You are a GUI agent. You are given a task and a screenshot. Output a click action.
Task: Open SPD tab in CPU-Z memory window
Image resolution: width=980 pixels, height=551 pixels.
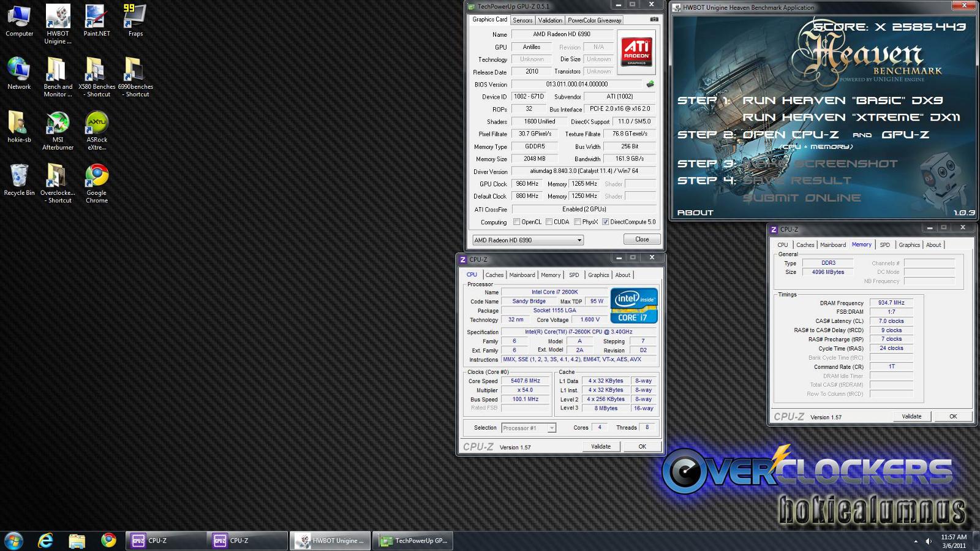(884, 245)
